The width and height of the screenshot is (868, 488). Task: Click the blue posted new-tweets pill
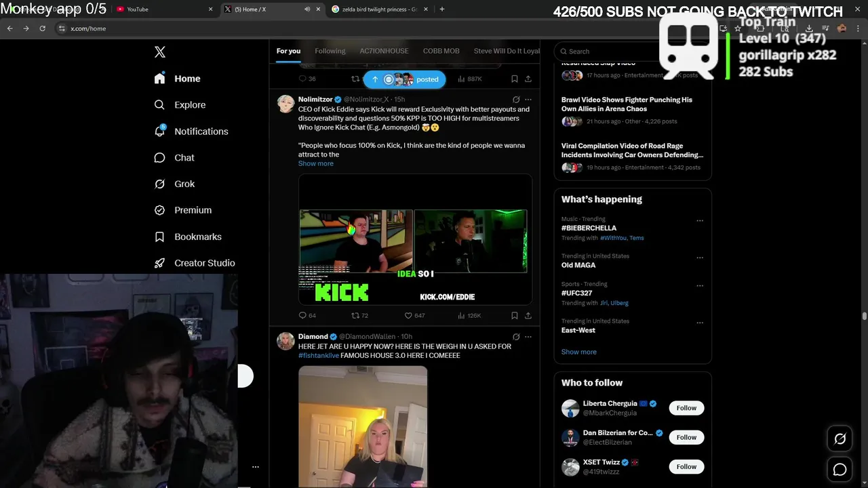[x=405, y=79]
